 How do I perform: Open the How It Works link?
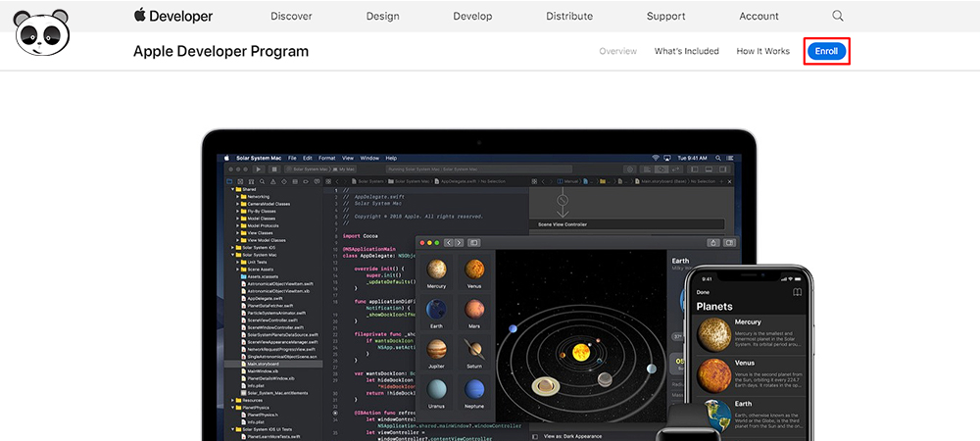tap(762, 51)
